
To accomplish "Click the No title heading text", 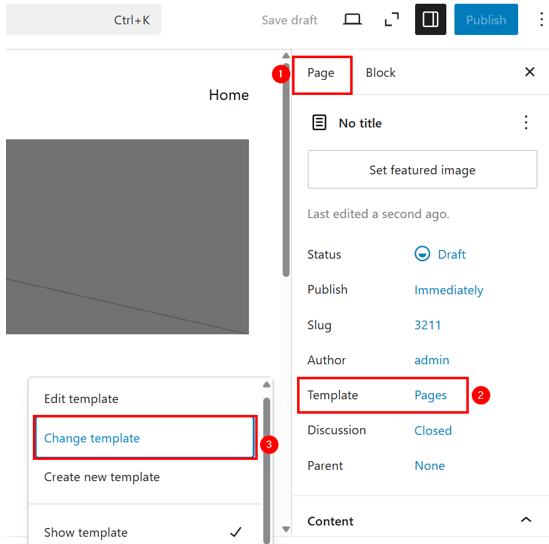I will [x=360, y=123].
